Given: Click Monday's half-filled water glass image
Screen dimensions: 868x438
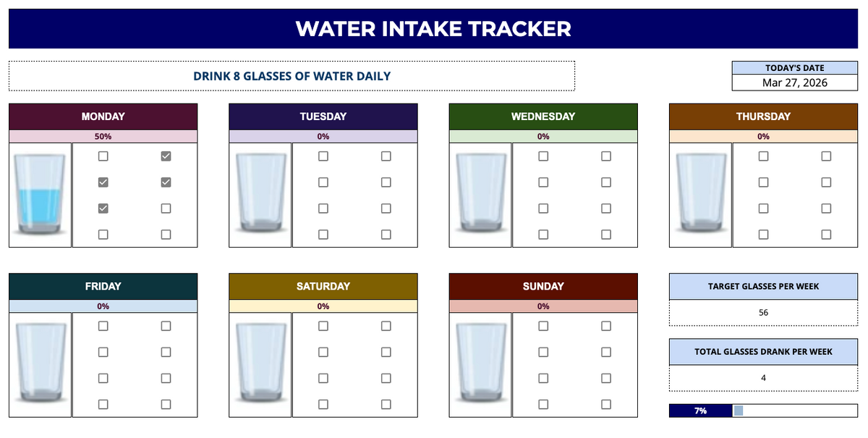Looking at the screenshot, I should 41,194.
